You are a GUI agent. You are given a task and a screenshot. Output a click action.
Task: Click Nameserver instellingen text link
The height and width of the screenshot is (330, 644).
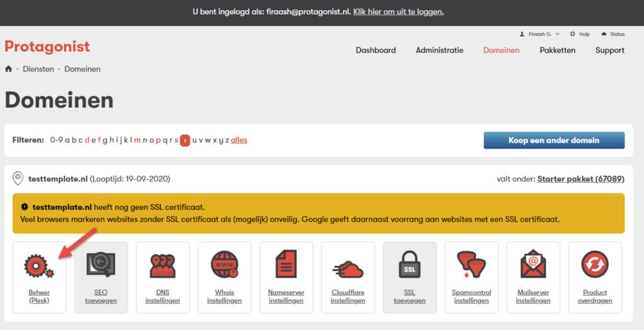tap(286, 296)
